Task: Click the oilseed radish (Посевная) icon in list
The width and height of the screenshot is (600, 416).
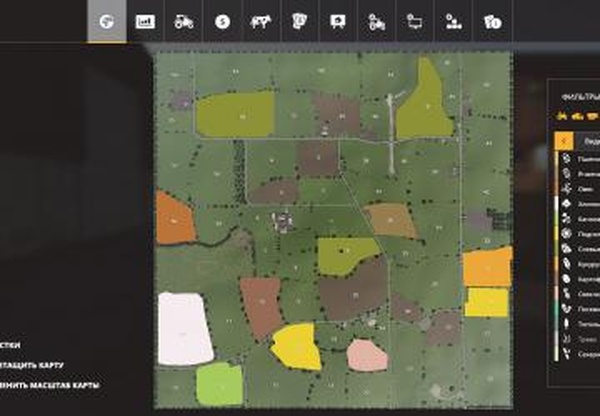Action: [566, 308]
